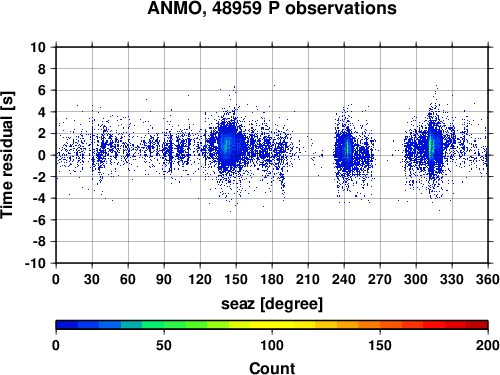
Task: Click the x-axis tick label 90
Action: click(164, 279)
